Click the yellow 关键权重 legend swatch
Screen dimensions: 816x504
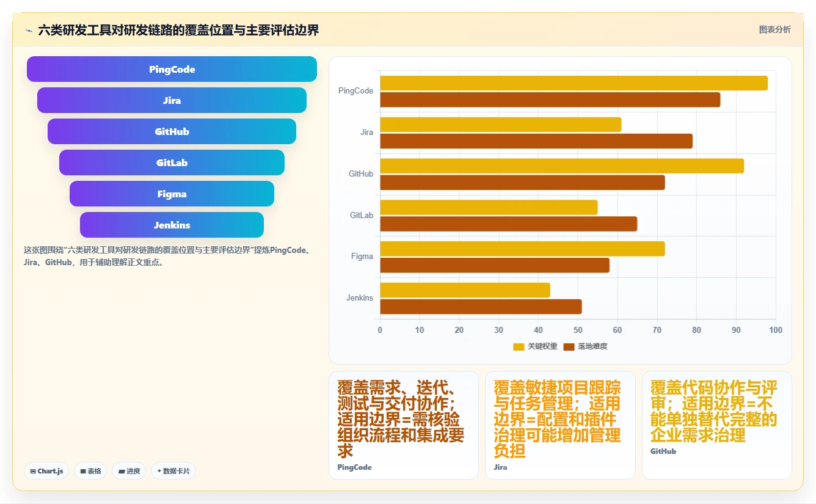(519, 347)
